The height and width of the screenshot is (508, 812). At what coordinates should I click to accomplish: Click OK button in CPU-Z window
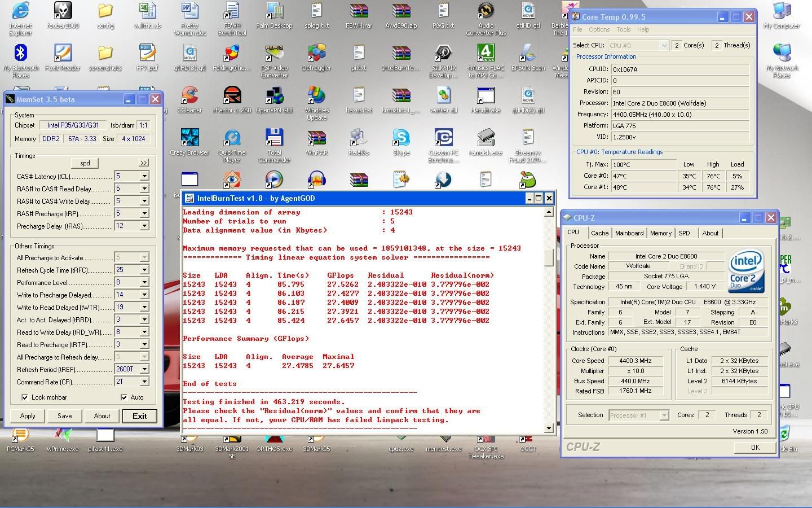coord(754,447)
